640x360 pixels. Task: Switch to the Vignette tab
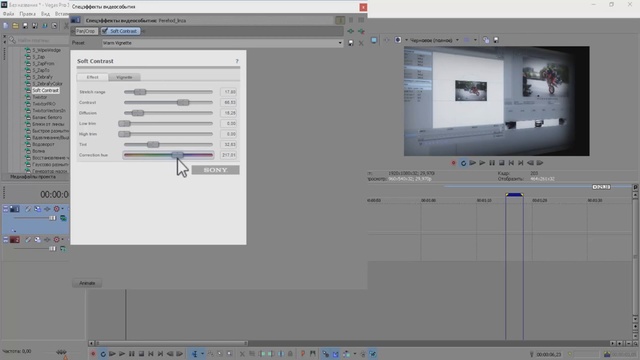(x=124, y=77)
